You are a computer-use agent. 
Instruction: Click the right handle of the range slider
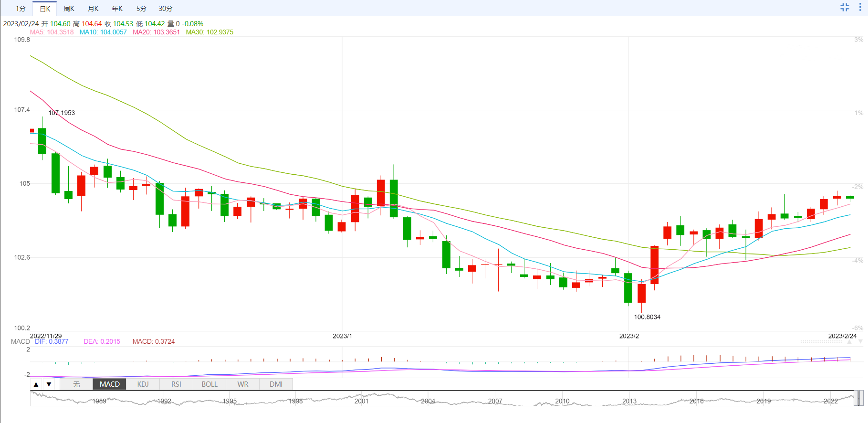[x=862, y=398]
